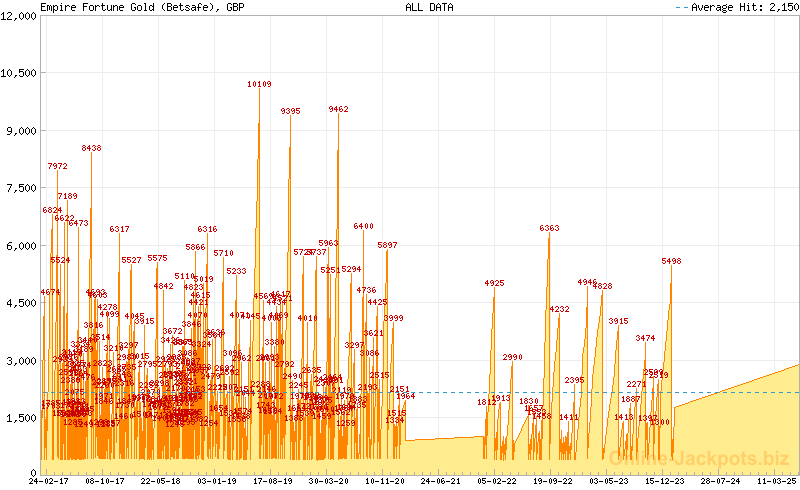Select the 8438 data point label
Viewport: 800px width, 490px height.
click(91, 148)
